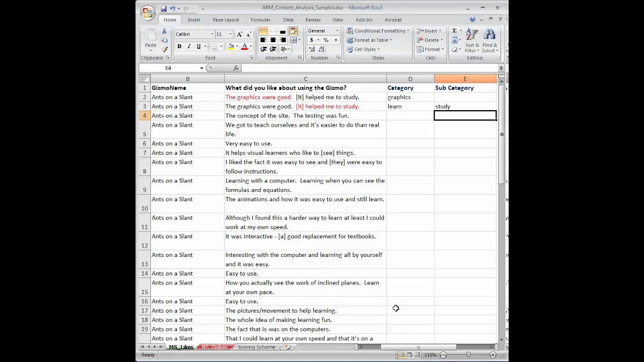Expand the Name Box dropdown arrow
The width and height of the screenshot is (644, 362).
point(202,68)
